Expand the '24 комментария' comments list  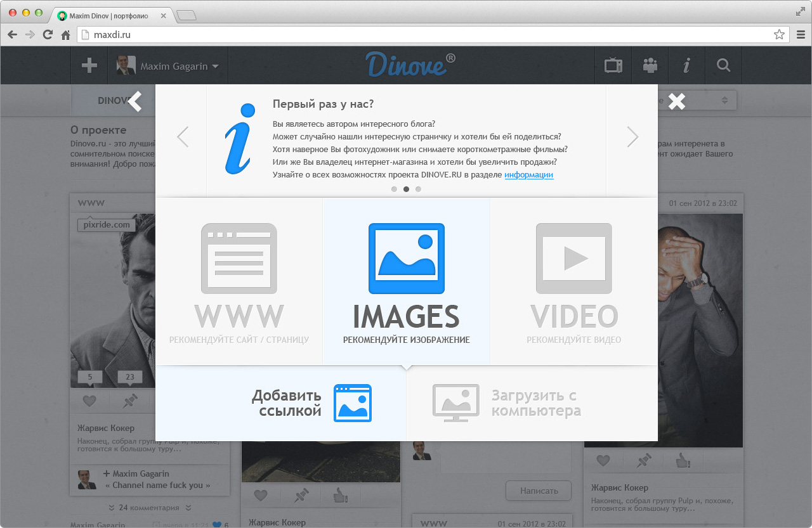[x=150, y=508]
